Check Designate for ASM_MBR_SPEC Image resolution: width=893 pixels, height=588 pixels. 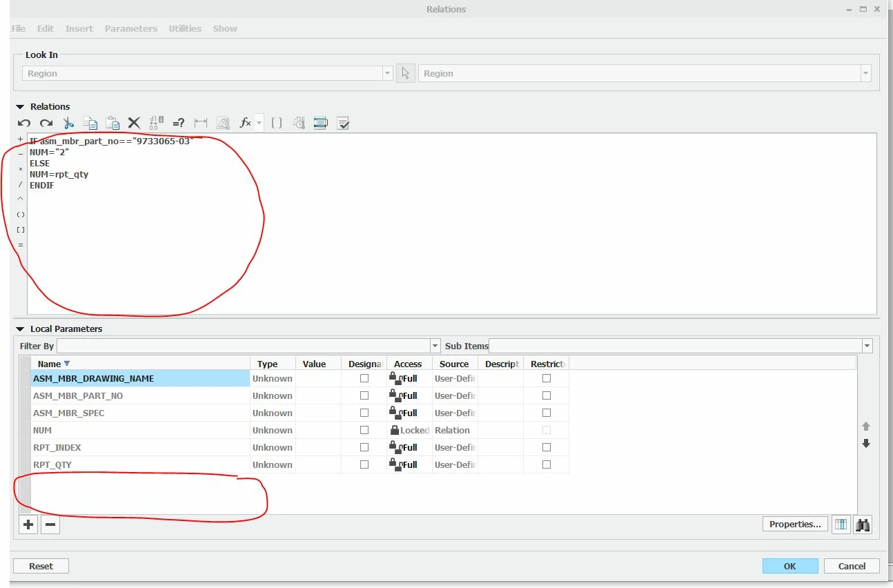364,413
